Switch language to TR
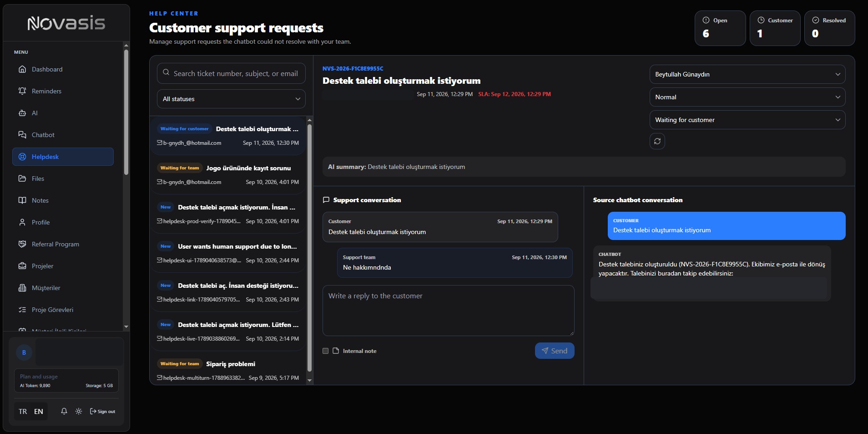The width and height of the screenshot is (868, 434). click(x=23, y=412)
